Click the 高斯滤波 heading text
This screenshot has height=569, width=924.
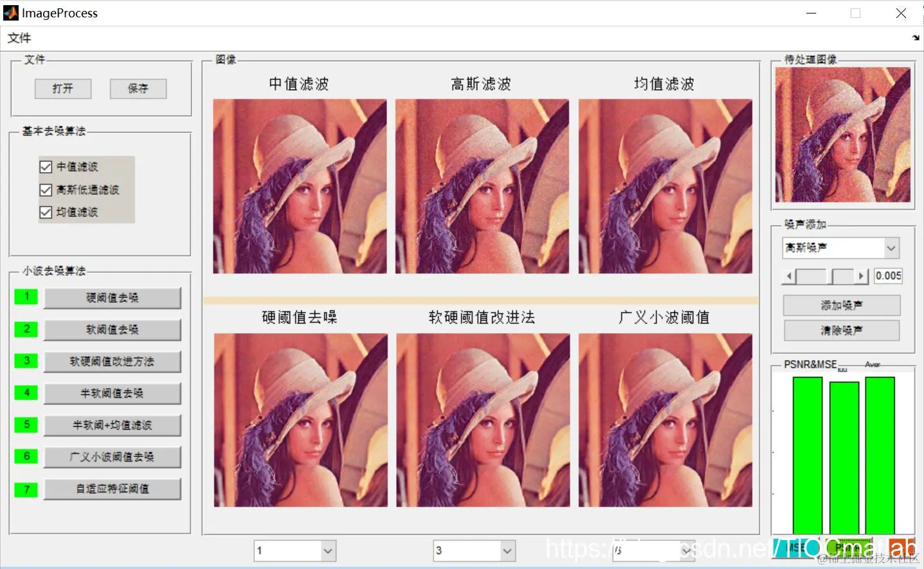click(x=481, y=84)
